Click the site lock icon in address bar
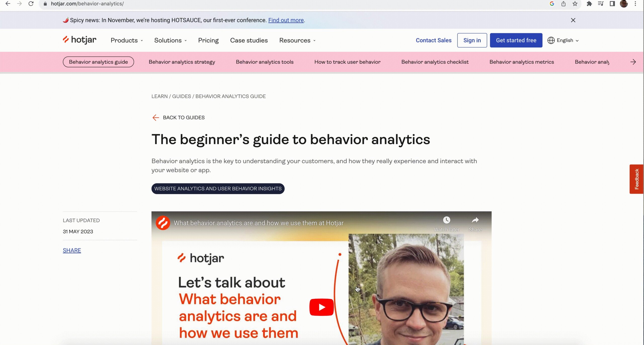 [x=45, y=4]
